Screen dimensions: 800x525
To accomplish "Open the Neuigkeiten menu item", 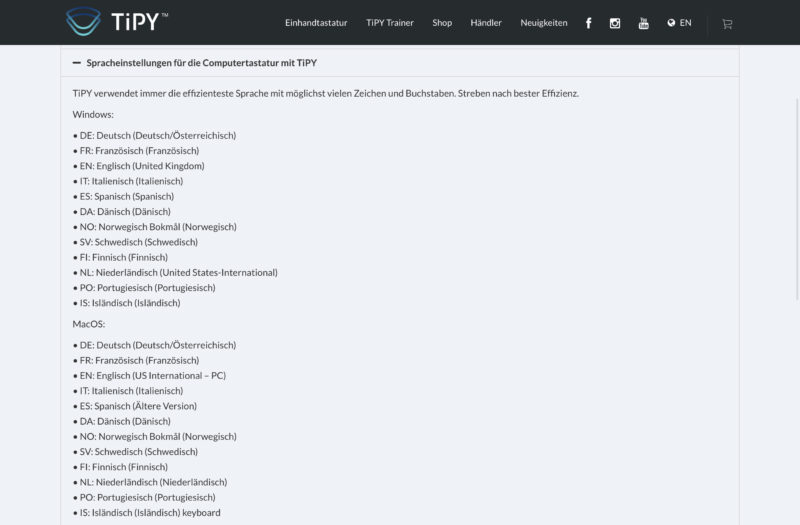I will (543, 22).
